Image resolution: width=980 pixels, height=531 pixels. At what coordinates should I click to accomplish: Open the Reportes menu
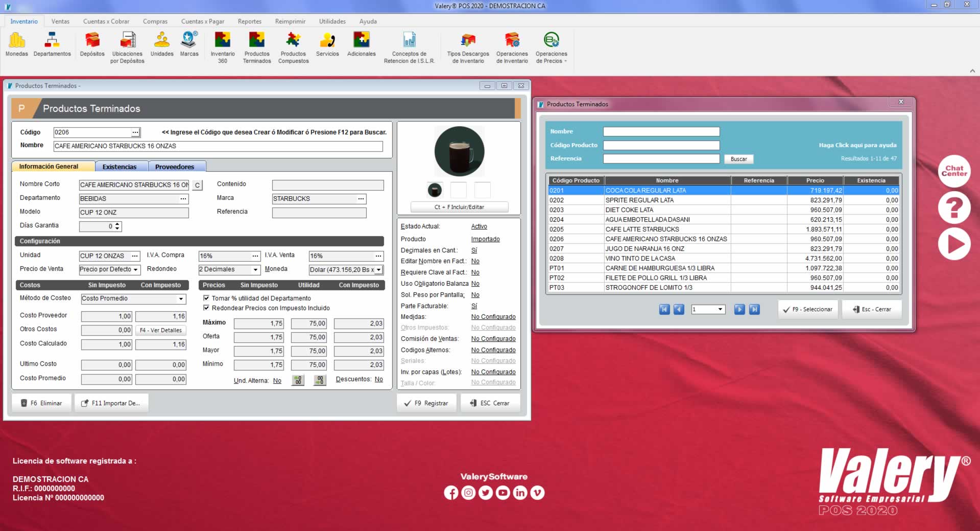coord(250,21)
